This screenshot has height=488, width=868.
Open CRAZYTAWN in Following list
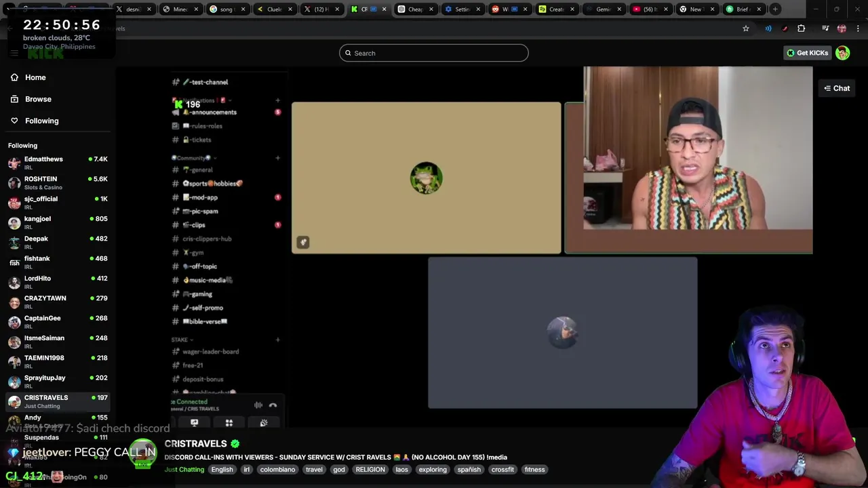coord(57,302)
